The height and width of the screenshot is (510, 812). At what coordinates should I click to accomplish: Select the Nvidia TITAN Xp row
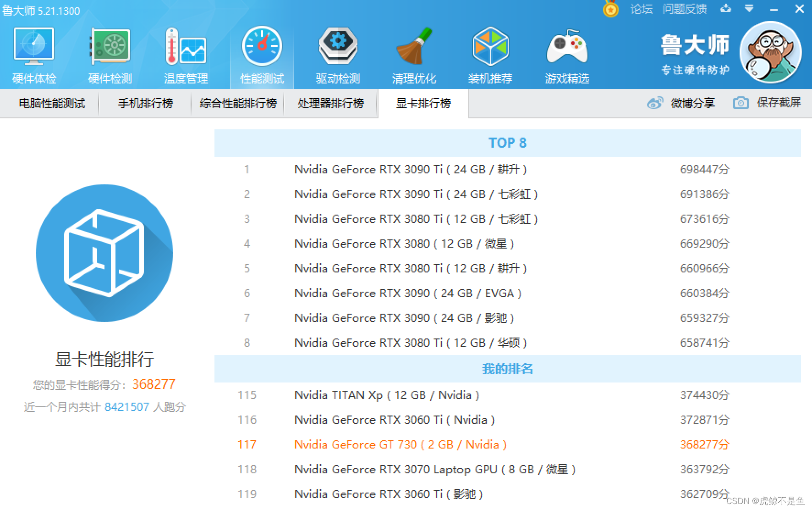tap(508, 395)
